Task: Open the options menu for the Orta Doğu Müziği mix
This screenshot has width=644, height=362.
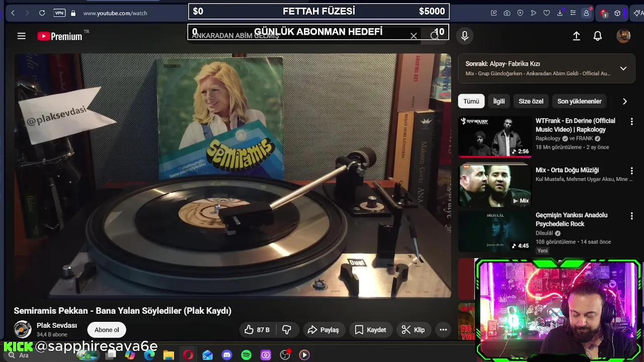Action: [x=631, y=171]
